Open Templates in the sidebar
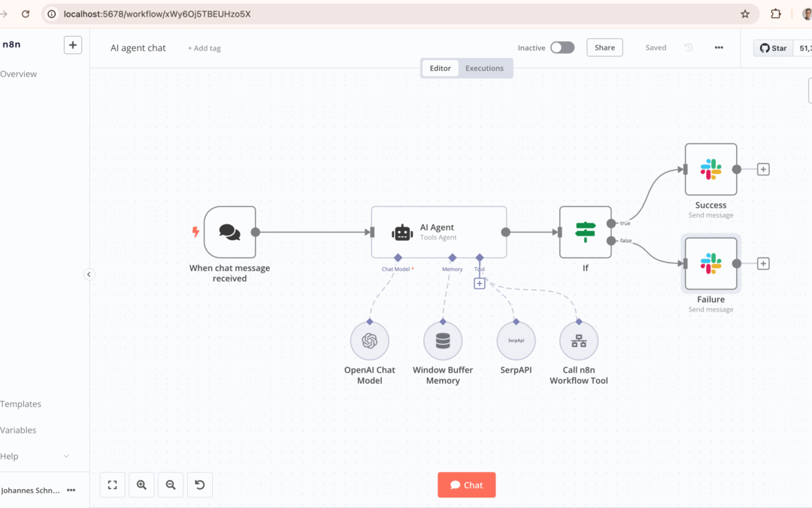This screenshot has width=812, height=508. pos(21,404)
